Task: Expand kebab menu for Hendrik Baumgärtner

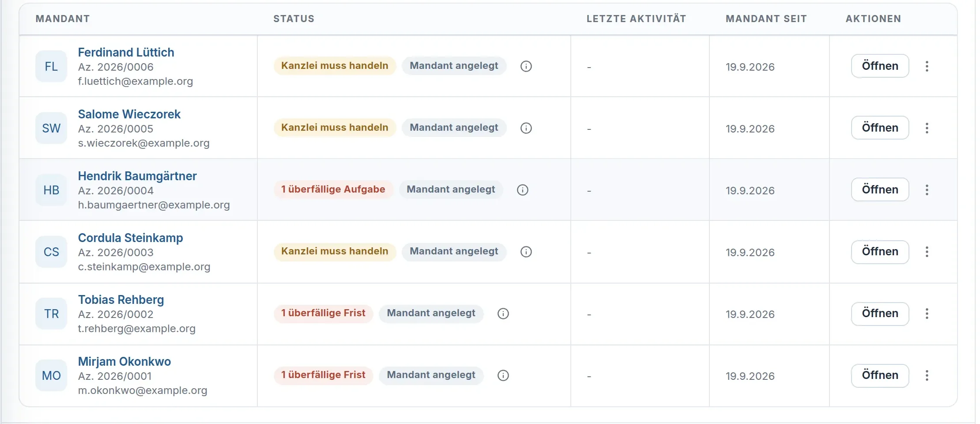Action: point(927,190)
